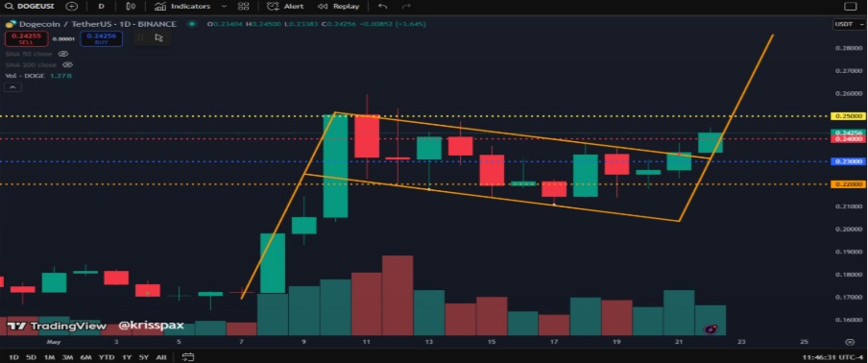This screenshot has width=868, height=363.
Task: Select the All date range
Action: [161, 357]
